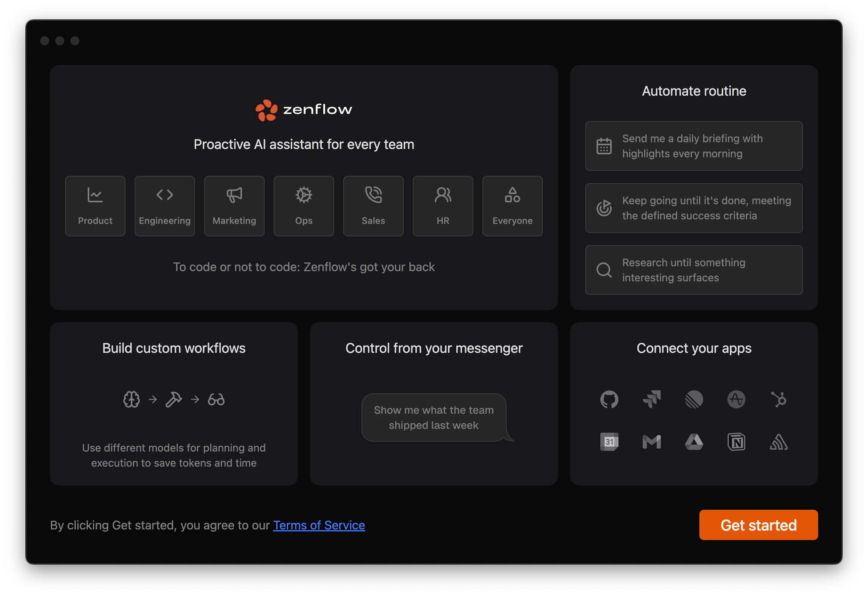Click the Get started button

coord(758,525)
